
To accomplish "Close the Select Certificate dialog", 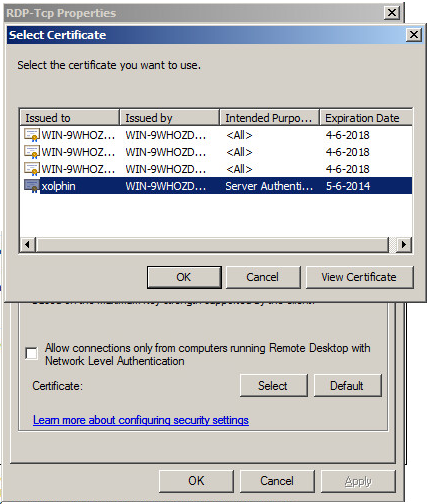I will click(x=413, y=35).
